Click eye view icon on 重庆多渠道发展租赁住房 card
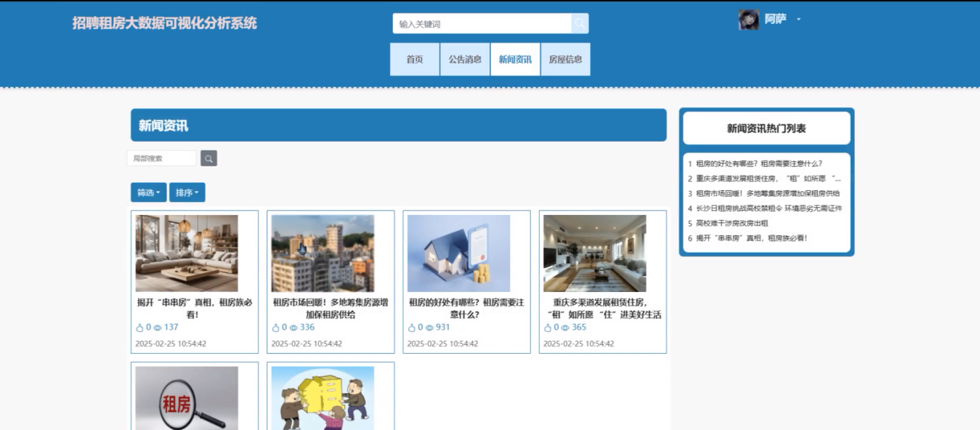This screenshot has height=430, width=980. pyautogui.click(x=565, y=328)
